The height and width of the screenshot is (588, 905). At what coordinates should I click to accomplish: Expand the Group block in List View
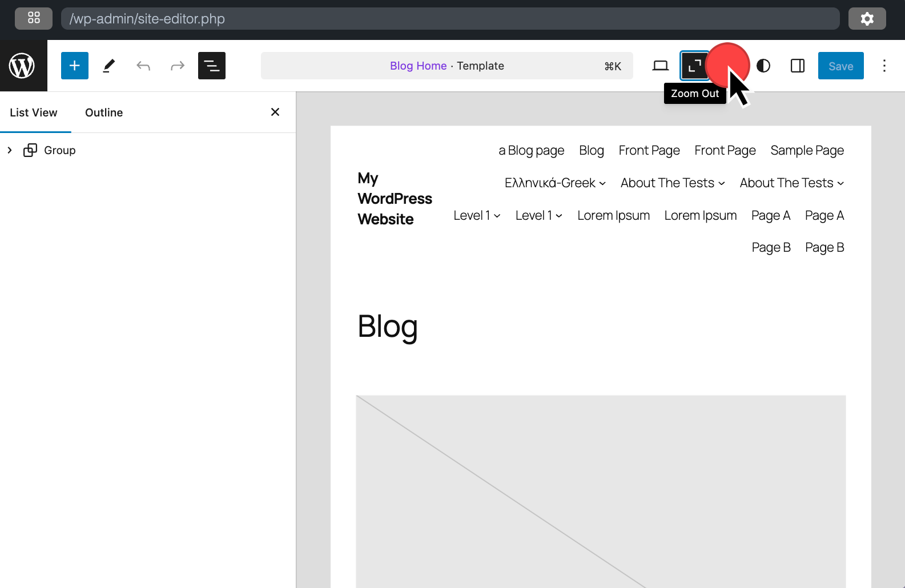(10, 150)
